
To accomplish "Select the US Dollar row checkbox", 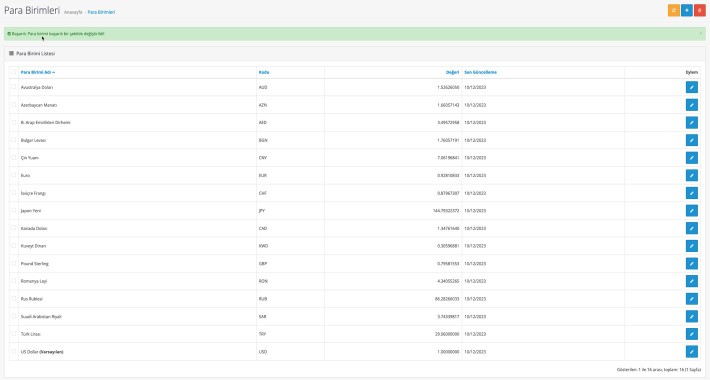I will [x=14, y=351].
